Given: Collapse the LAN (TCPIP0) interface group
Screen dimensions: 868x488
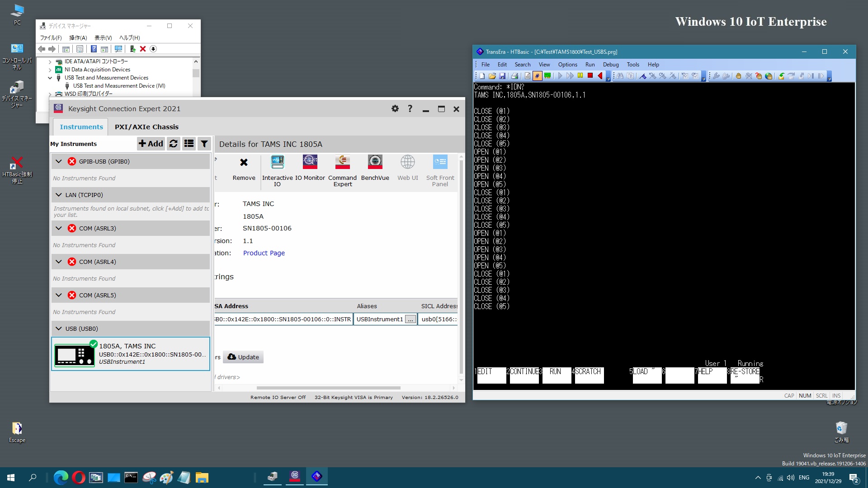Looking at the screenshot, I should point(59,195).
